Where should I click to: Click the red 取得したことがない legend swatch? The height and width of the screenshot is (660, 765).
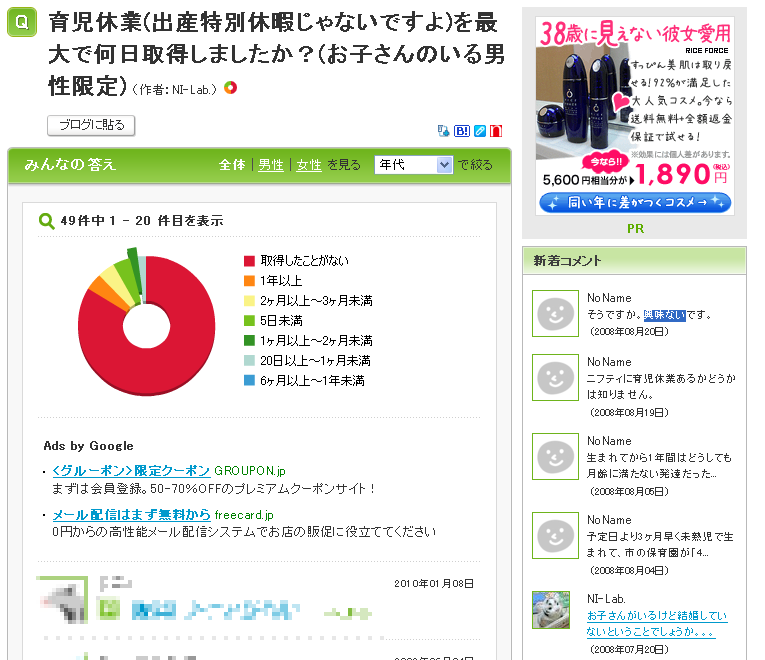click(250, 260)
